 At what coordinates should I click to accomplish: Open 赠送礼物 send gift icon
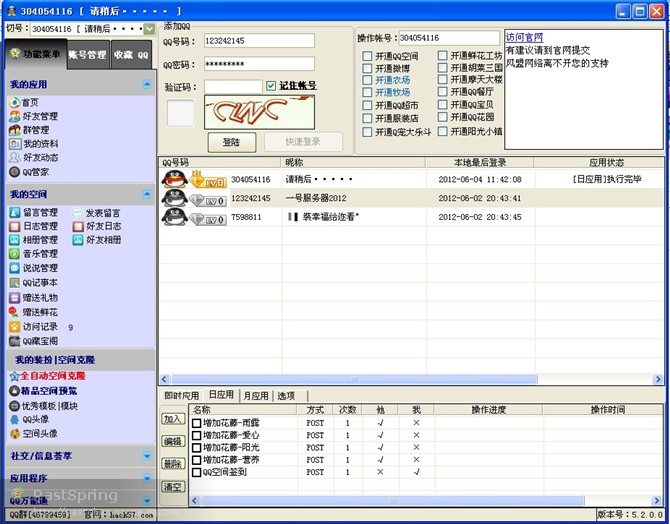coord(15,297)
